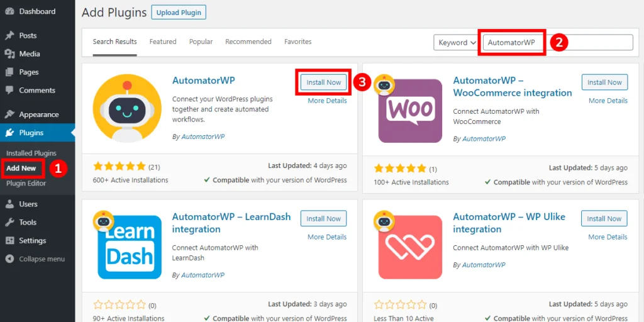This screenshot has width=644, height=322.
Task: Click the Appearance paintbrush icon
Action: (9, 114)
